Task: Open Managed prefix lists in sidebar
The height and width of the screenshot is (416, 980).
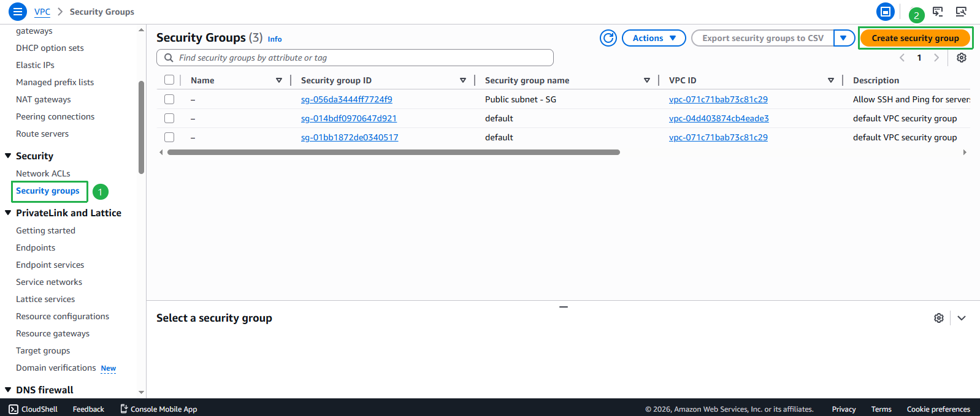Action: pos(55,82)
